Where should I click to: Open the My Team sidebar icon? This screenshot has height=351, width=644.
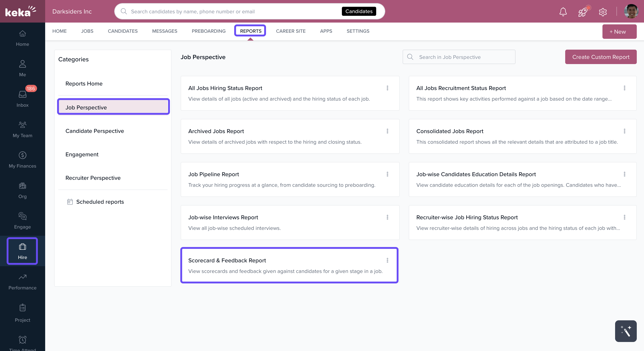pos(22,129)
